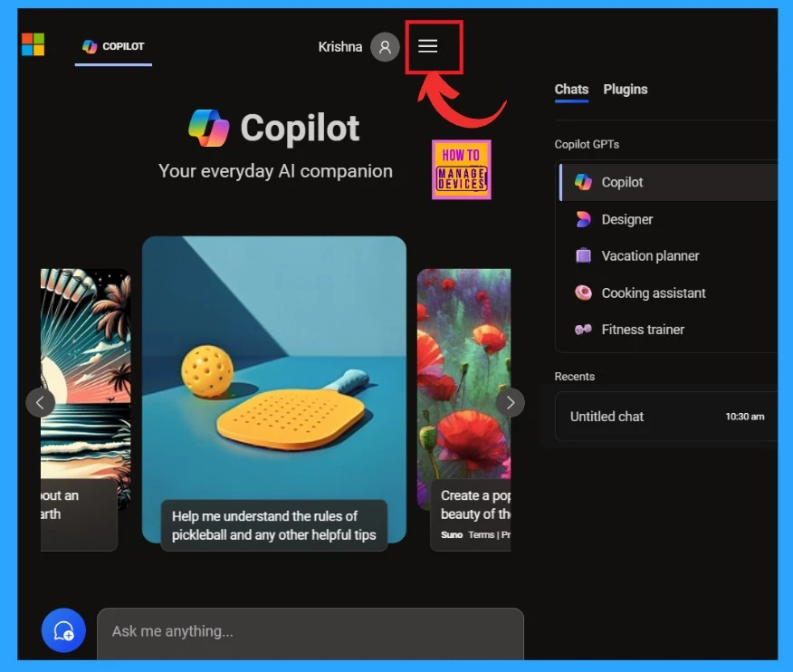Click the Microsoft logo icon
This screenshot has height=672, width=793.
(x=33, y=44)
